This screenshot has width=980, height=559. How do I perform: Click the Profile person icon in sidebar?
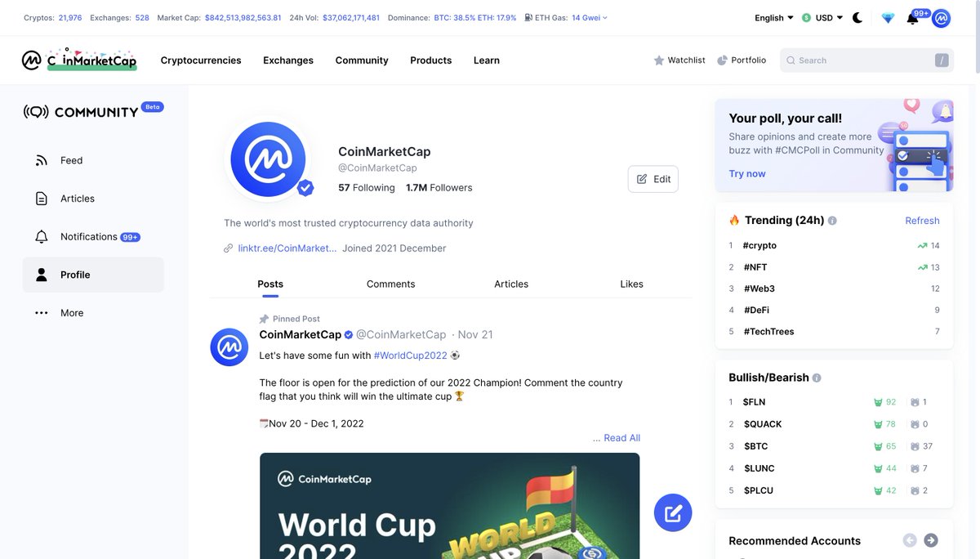pos(42,275)
